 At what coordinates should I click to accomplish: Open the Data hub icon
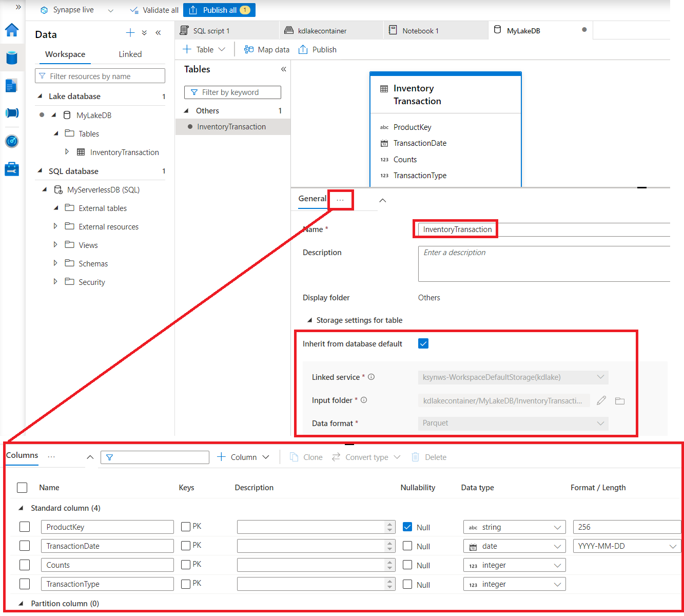(x=12, y=57)
